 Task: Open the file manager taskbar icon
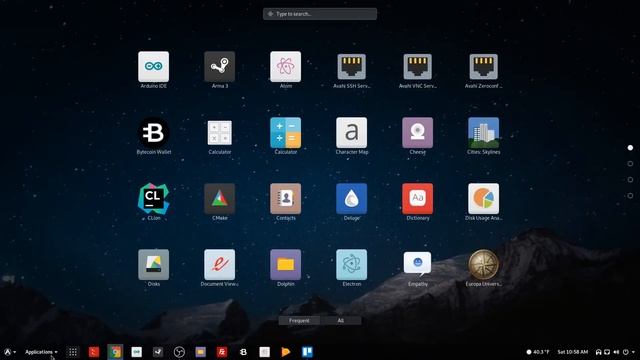coord(200,352)
